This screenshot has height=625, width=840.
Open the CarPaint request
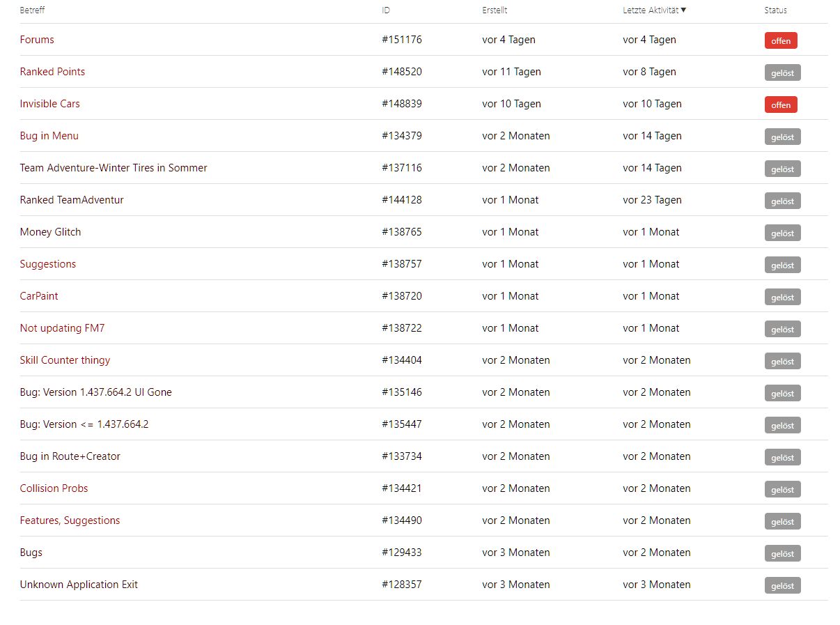(39, 296)
